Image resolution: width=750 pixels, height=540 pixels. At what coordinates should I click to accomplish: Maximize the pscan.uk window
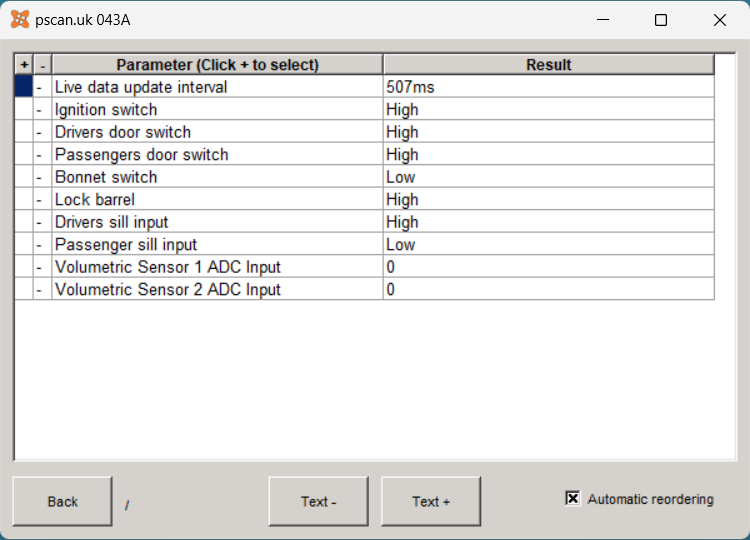pos(661,20)
